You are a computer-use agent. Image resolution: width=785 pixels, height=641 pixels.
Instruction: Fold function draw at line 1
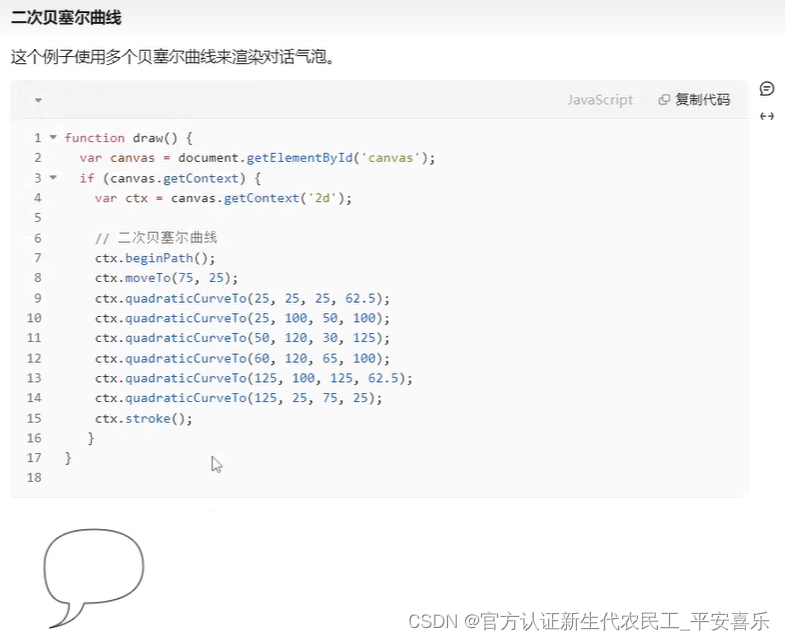click(x=53, y=137)
